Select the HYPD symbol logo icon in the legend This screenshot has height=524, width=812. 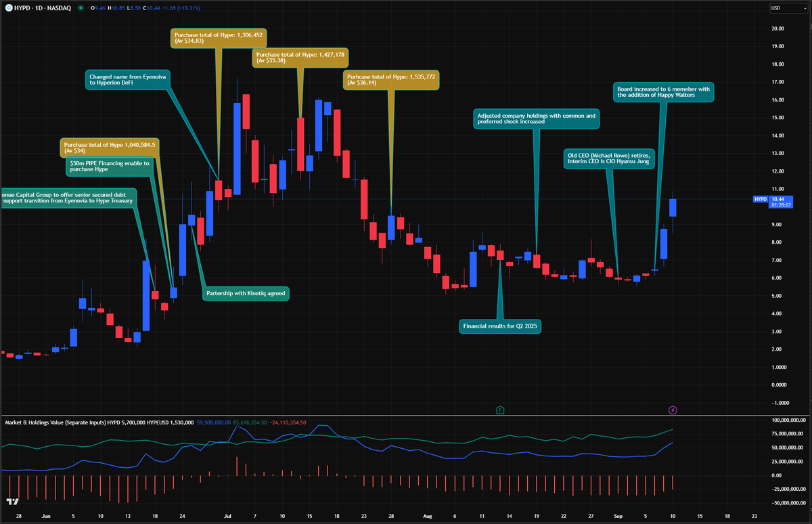pyautogui.click(x=7, y=9)
